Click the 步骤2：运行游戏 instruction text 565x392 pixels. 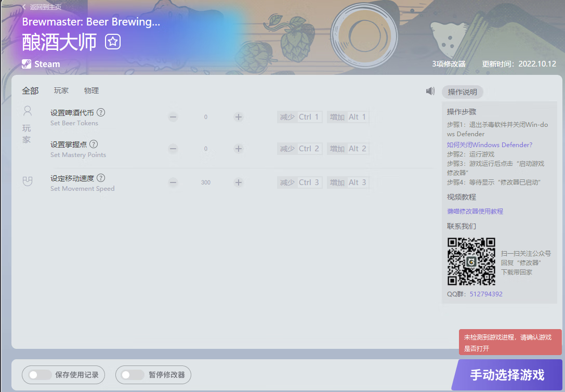[470, 154]
